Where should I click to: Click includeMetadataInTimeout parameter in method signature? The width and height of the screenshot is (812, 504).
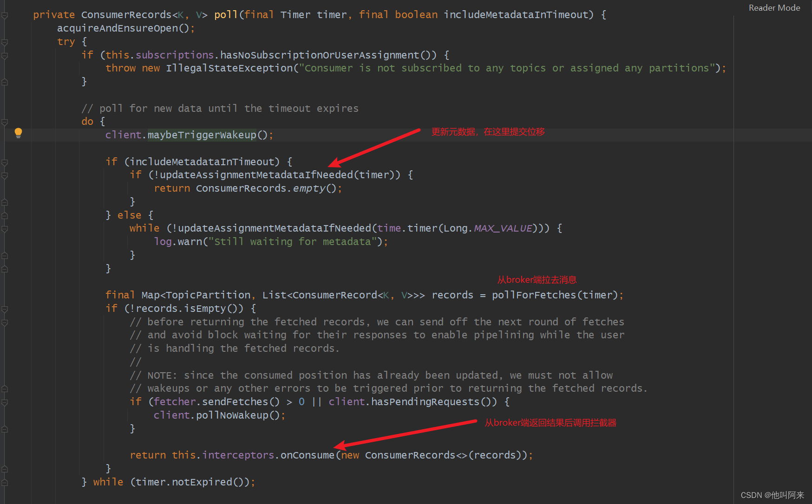[516, 15]
